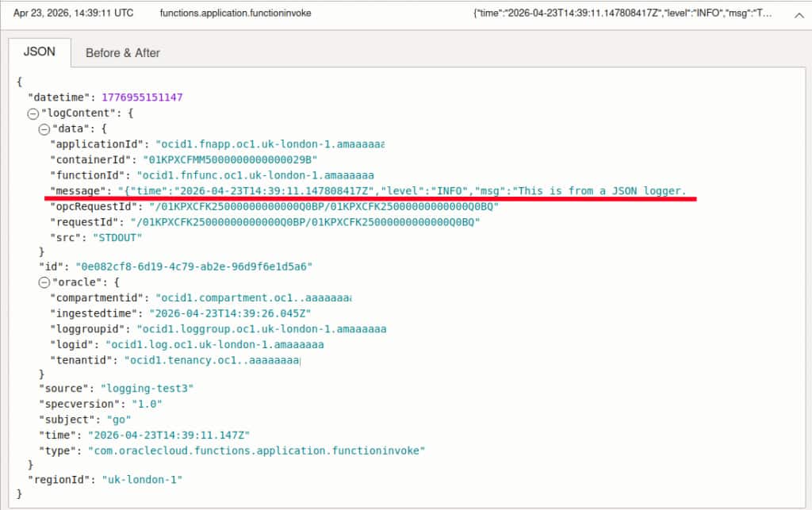Click the id value 0e082cf8-6d19-4c79-ab2e-96d9f6e1d5a6
Image resolution: width=812 pixels, height=510 pixels.
point(194,267)
